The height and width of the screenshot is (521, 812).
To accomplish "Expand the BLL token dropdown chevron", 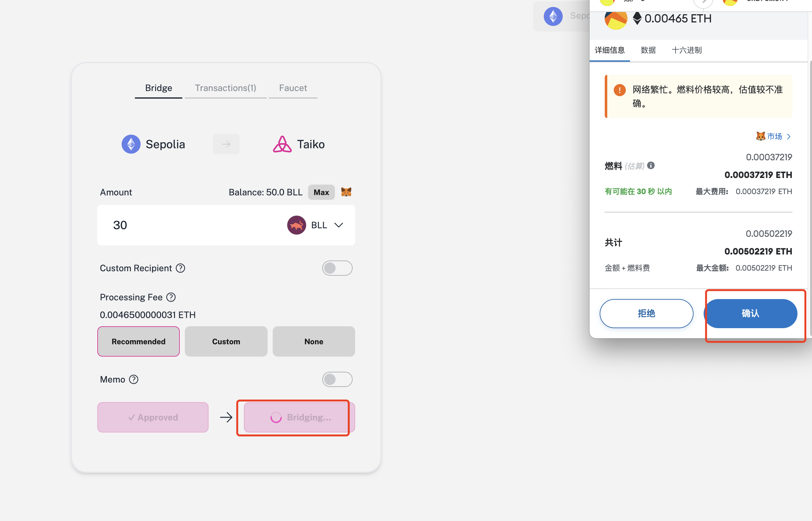I will [338, 225].
